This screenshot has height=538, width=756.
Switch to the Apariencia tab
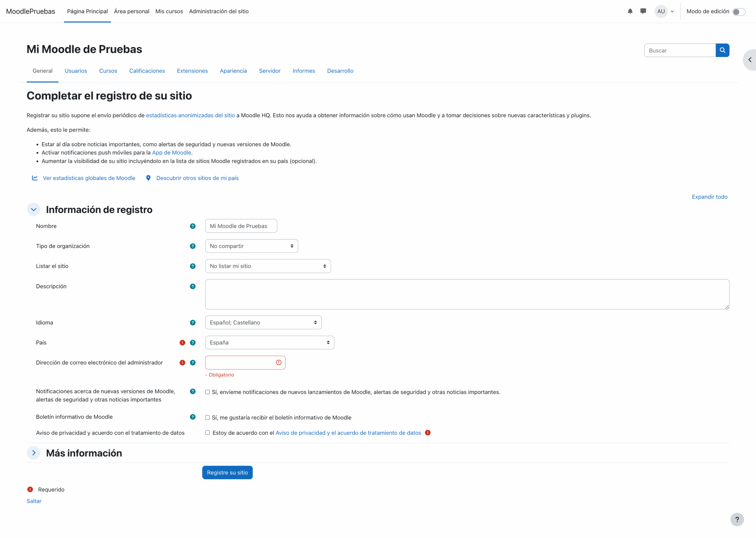pyautogui.click(x=233, y=71)
